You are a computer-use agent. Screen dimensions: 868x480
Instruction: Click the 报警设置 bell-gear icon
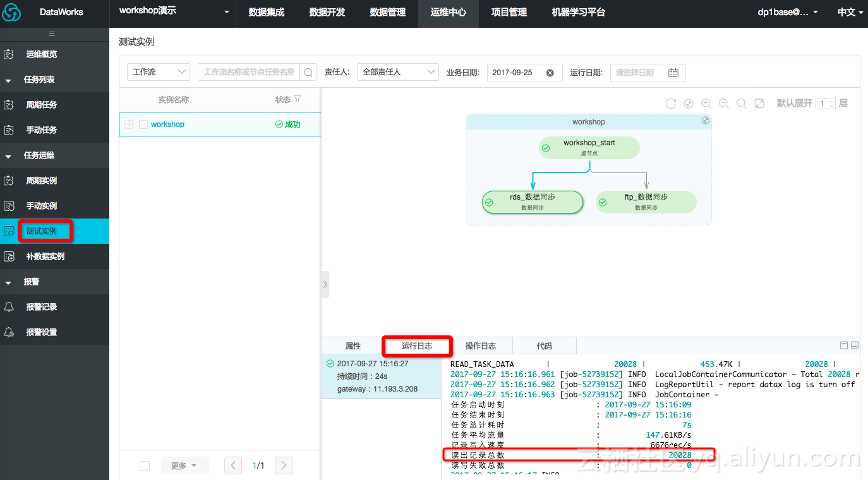[9, 332]
